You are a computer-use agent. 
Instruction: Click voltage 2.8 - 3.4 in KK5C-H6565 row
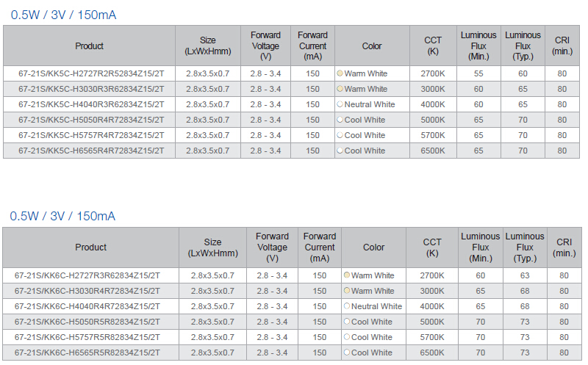coord(265,151)
